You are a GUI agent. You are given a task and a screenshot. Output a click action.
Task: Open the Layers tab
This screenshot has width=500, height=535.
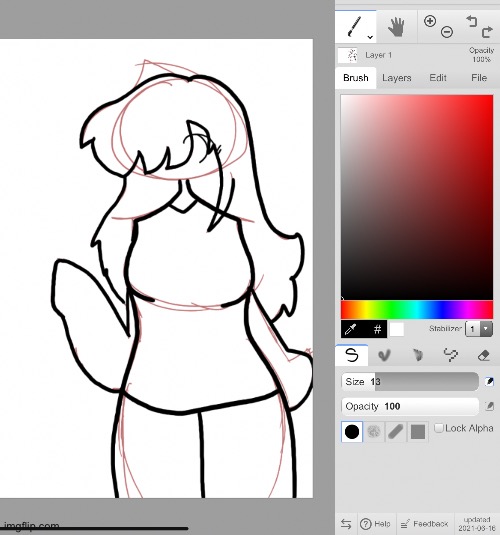(397, 78)
